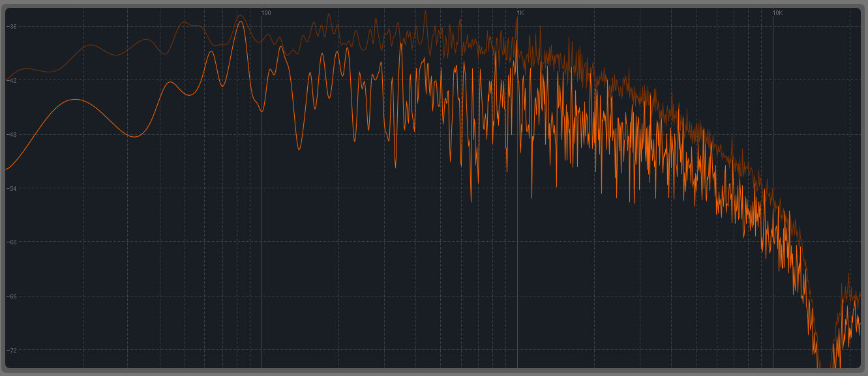Click the 10K frequency axis label
Viewport: 868px width, 376px height.
[x=777, y=13]
